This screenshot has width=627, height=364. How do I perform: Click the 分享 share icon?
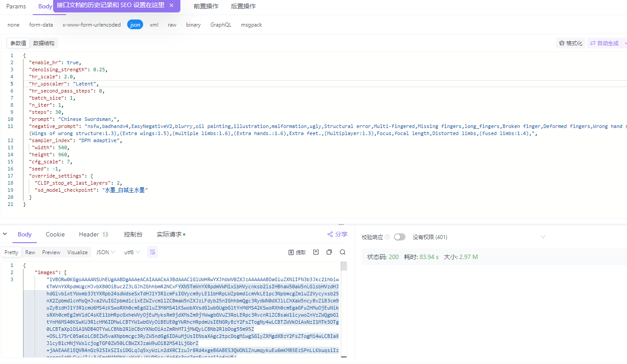pos(337,234)
